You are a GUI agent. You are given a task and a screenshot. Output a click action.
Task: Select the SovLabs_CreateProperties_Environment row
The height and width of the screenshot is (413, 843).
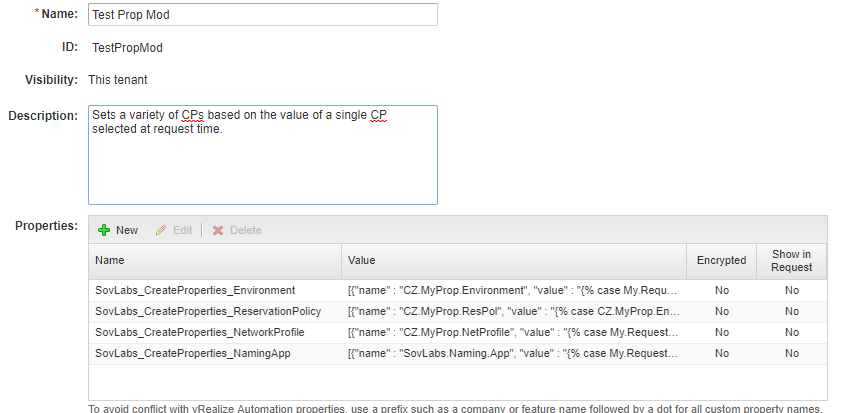195,290
